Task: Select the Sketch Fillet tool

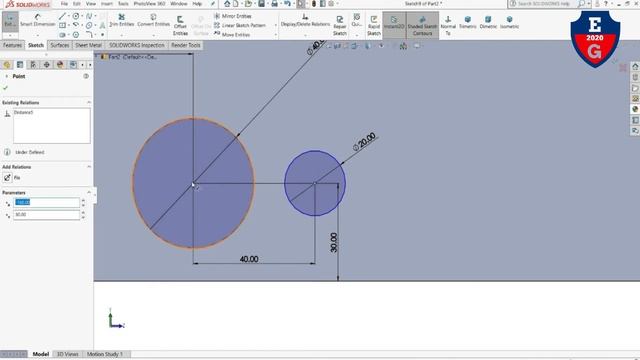Action: pyautogui.click(x=89, y=35)
